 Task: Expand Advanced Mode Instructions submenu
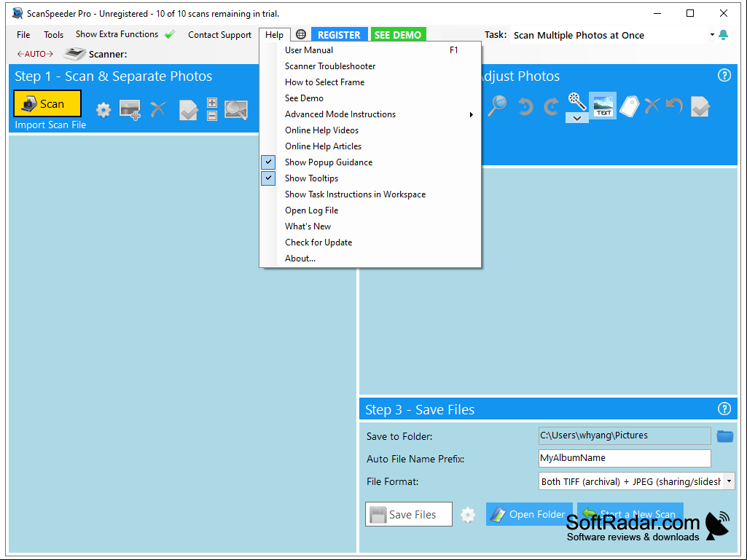tap(370, 114)
